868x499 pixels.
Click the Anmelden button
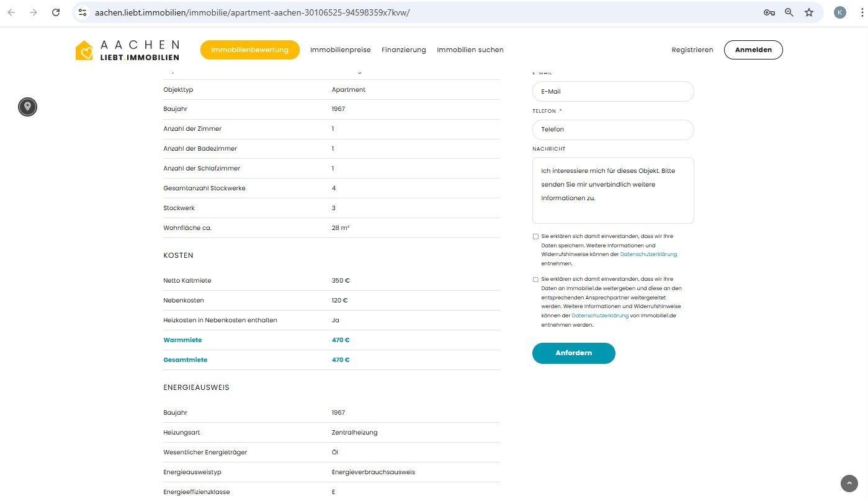point(753,50)
